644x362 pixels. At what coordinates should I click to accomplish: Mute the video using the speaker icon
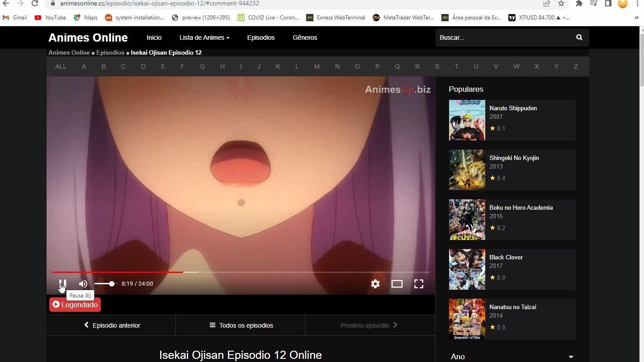tap(83, 284)
